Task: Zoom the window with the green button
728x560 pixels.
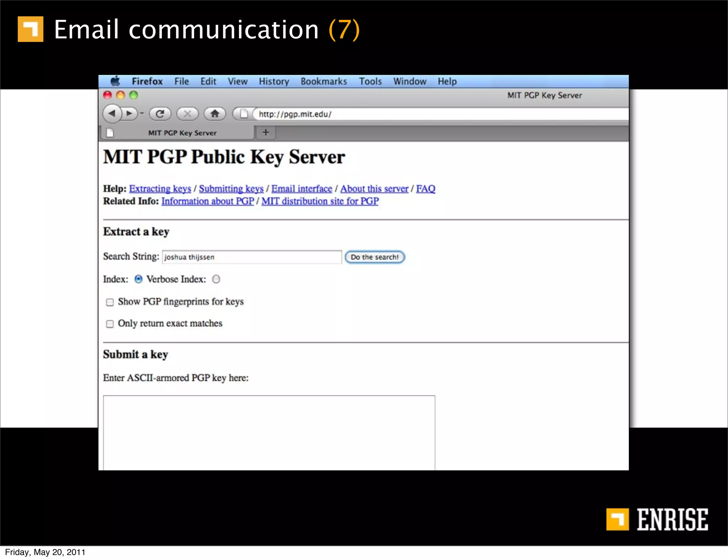Action: point(133,95)
